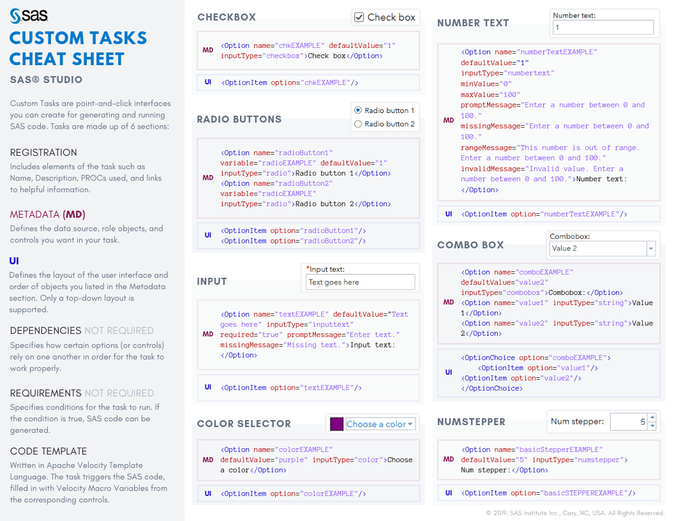The height and width of the screenshot is (521, 674).
Task: Click the UI badge in Combo Box section
Action: (x=449, y=372)
